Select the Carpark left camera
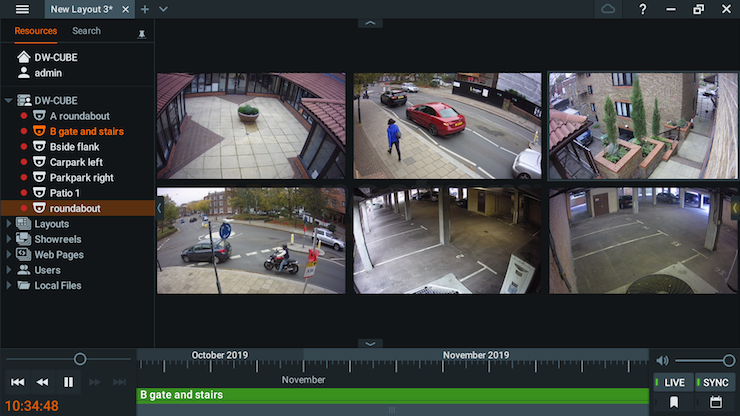Viewport: 740px width, 416px height. click(76, 162)
